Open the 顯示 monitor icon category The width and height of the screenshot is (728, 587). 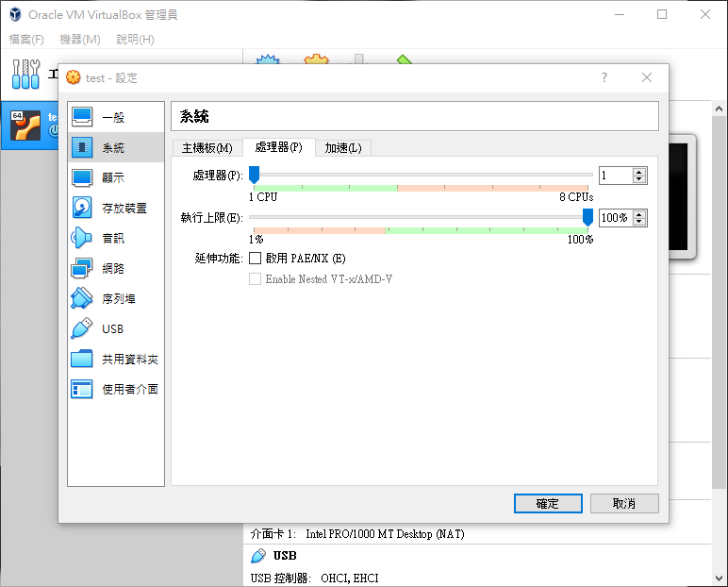click(82, 177)
